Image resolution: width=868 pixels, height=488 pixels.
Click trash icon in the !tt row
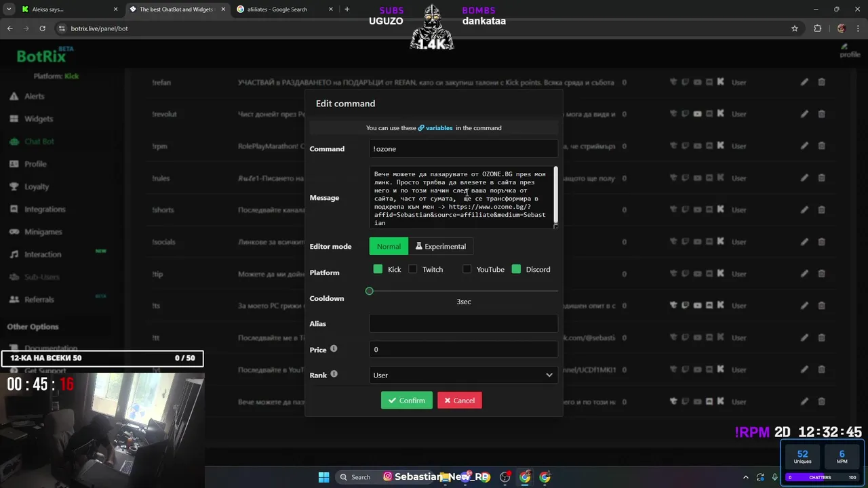(821, 338)
